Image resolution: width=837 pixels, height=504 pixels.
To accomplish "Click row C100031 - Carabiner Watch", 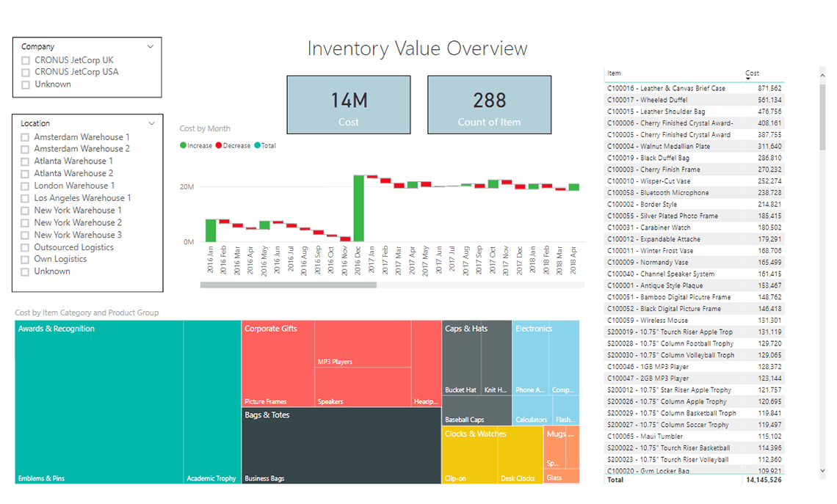I will (694, 227).
